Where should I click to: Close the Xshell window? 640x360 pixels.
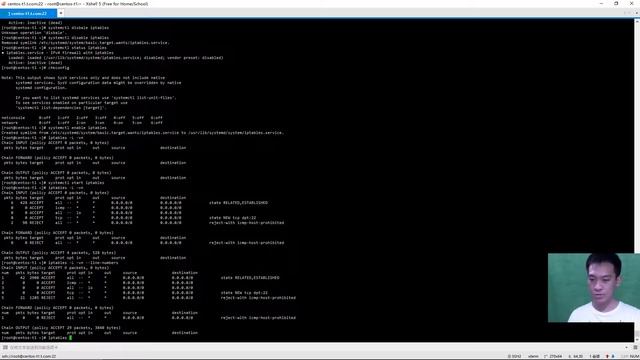(x=631, y=4)
